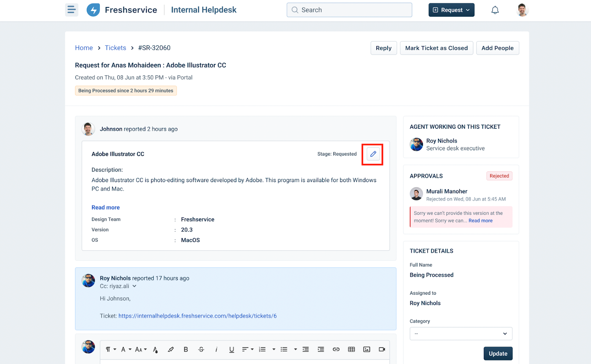
Task: Click the Being Processed since status badge
Action: [x=126, y=91]
